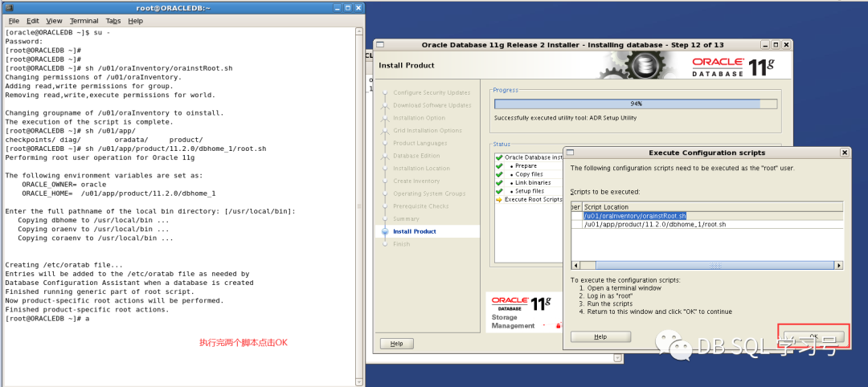Screen dimensions: 868x387
Task: Click green check beside Oracle Database installation
Action: click(499, 157)
